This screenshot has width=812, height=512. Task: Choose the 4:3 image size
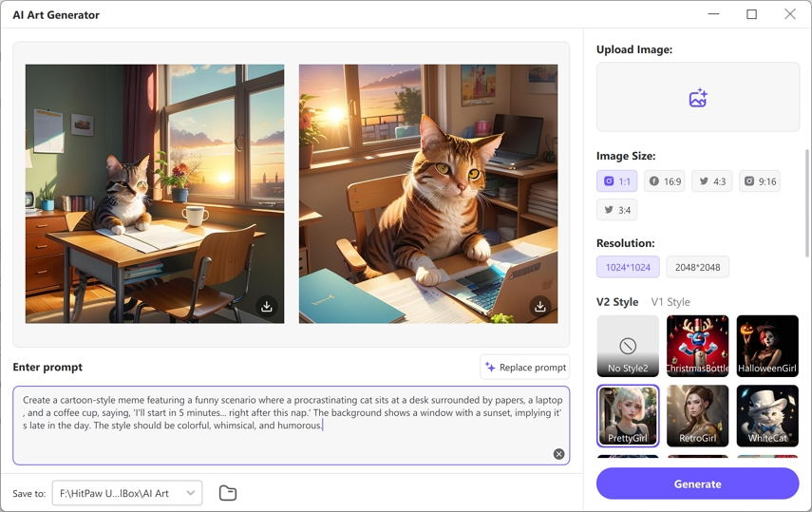tap(712, 181)
